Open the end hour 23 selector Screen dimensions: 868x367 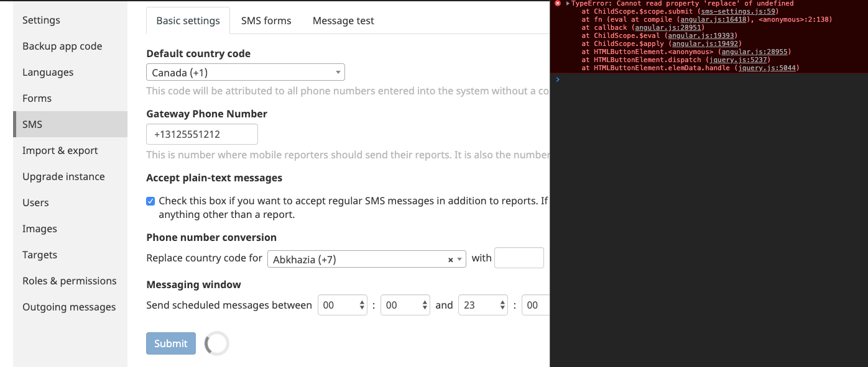pos(483,305)
